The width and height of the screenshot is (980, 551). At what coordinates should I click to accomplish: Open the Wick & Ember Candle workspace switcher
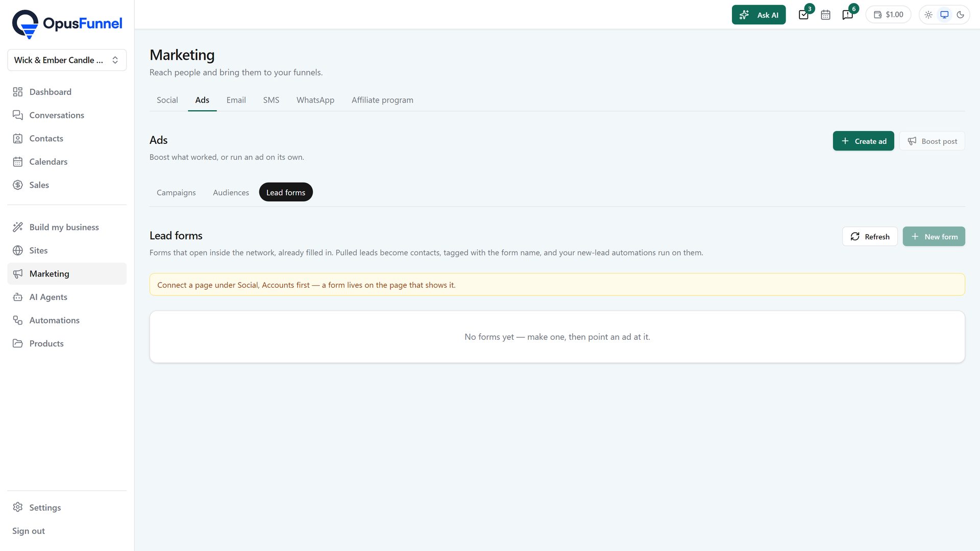[x=67, y=60]
